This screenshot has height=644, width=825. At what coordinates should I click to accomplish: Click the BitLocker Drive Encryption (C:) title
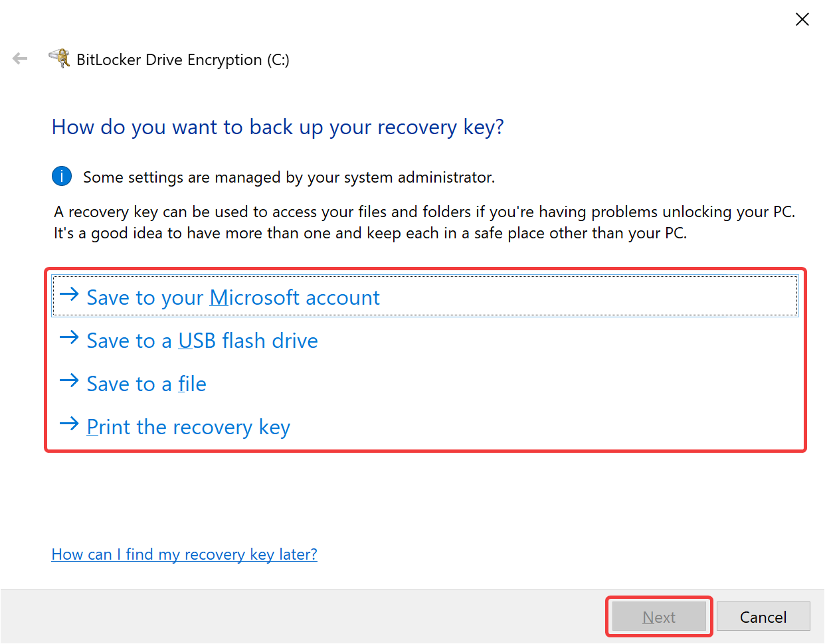click(183, 60)
